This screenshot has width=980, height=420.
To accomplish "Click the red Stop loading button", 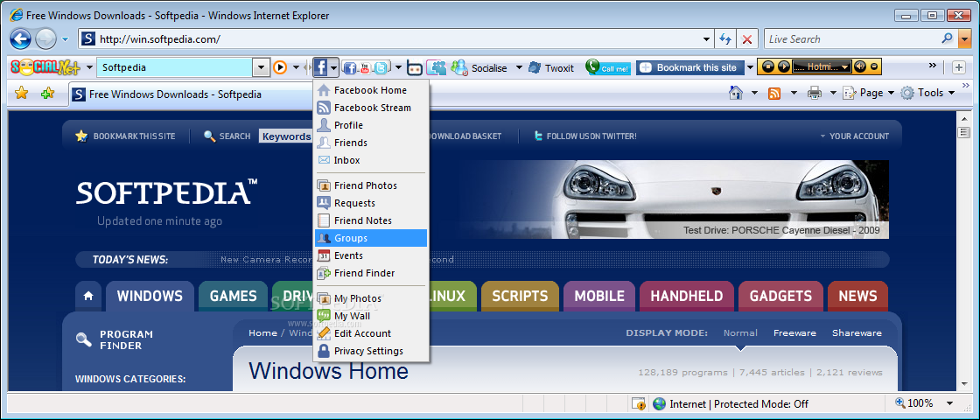I will (746, 38).
